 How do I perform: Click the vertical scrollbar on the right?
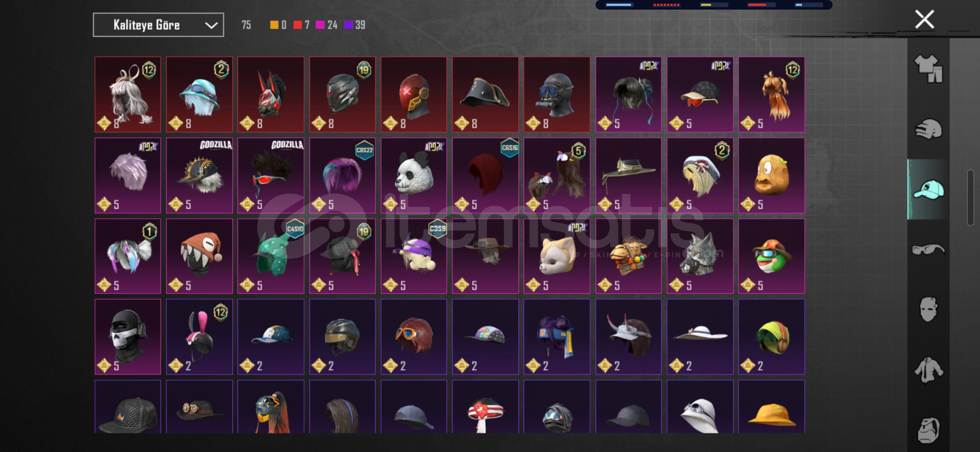coord(970,198)
